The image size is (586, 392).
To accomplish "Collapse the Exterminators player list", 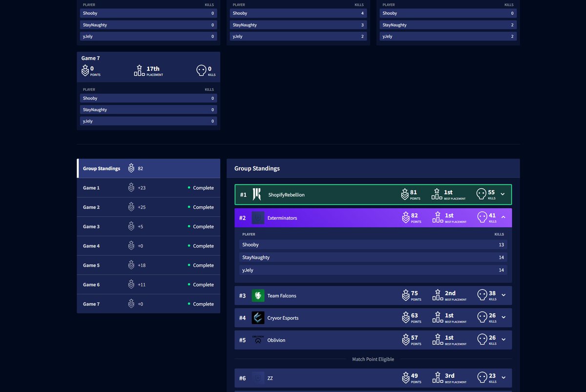I will 503,218.
